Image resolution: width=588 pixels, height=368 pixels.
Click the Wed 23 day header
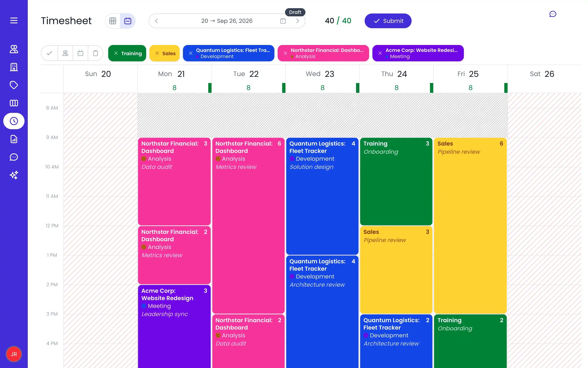[x=320, y=74]
